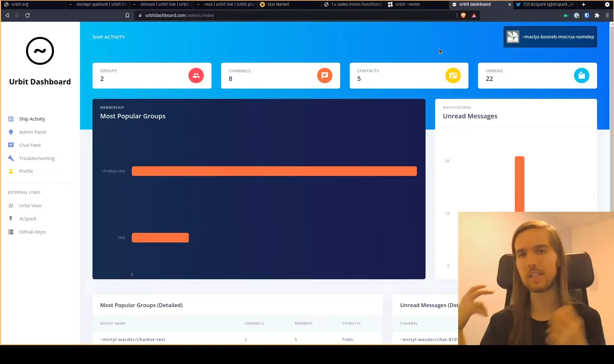Toggle Brave Shields for this site
This screenshot has height=364, width=614.
[x=463, y=15]
